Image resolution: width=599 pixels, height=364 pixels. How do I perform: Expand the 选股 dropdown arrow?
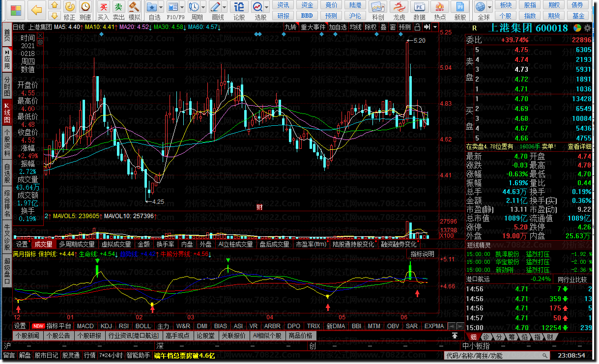tap(267, 7)
